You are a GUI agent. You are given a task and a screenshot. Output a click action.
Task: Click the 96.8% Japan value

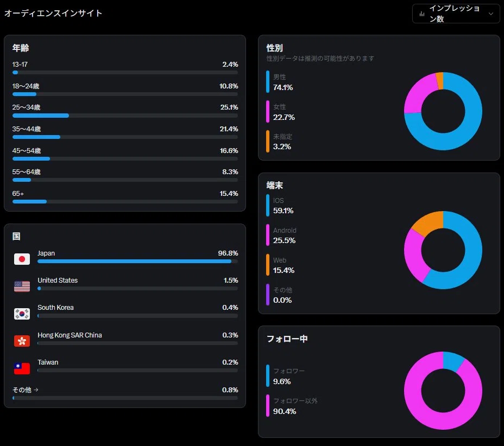(228, 253)
